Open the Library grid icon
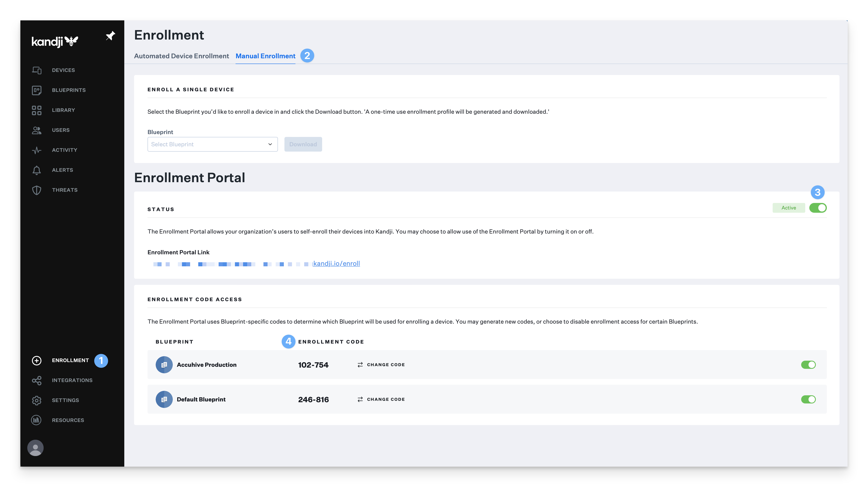The width and height of the screenshot is (868, 487). click(37, 110)
